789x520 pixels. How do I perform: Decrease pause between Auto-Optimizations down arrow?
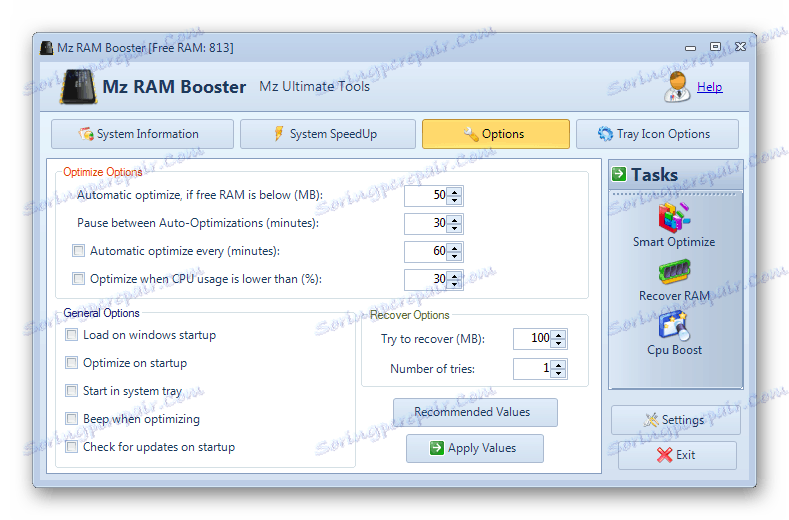[454, 228]
